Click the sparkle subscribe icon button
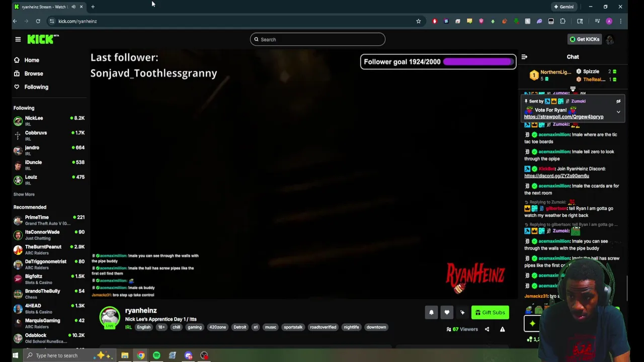The image size is (644, 362). [462, 312]
